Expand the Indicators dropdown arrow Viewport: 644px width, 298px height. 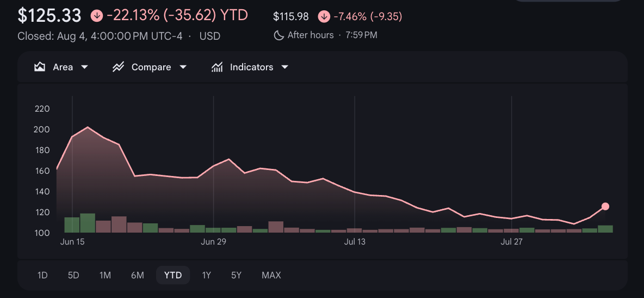(x=284, y=67)
